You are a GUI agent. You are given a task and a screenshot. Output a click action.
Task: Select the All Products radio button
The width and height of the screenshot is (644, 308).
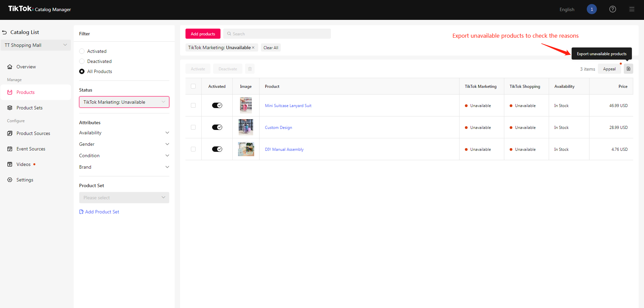[81, 71]
